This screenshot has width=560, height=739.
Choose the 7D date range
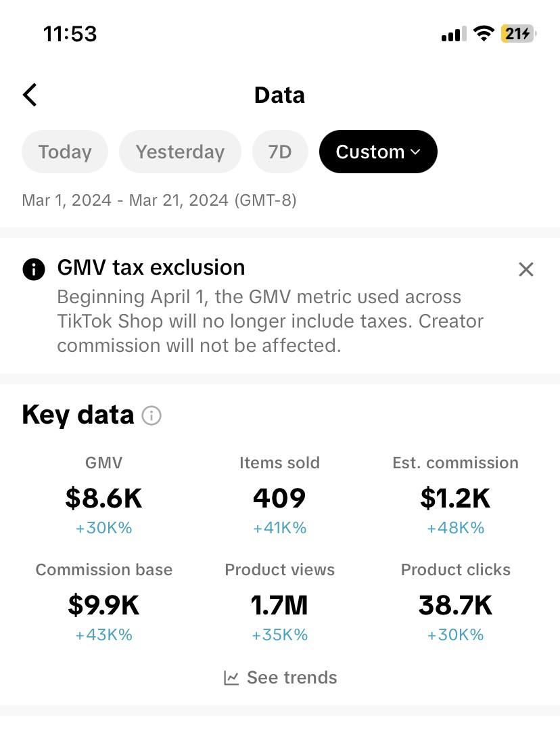pyautogui.click(x=280, y=152)
